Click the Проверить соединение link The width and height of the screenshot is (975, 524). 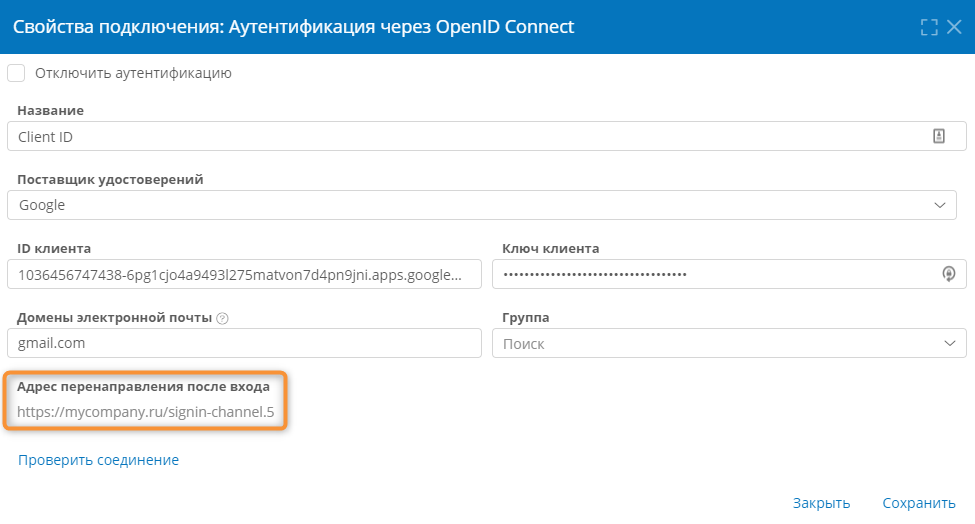pos(98,460)
